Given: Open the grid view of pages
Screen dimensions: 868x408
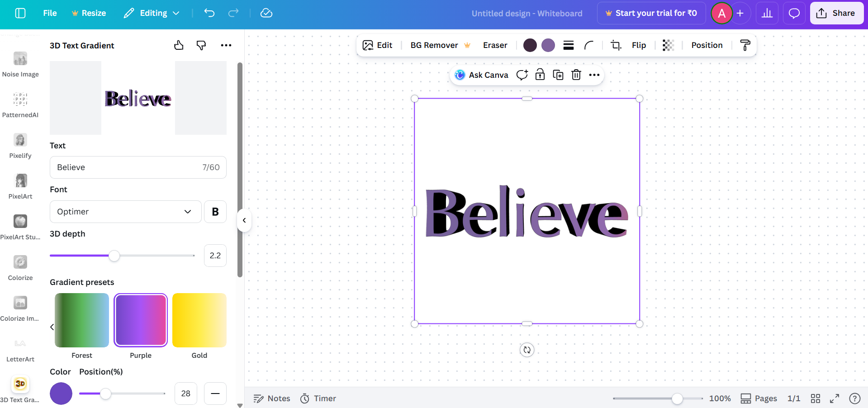Looking at the screenshot, I should [816, 399].
